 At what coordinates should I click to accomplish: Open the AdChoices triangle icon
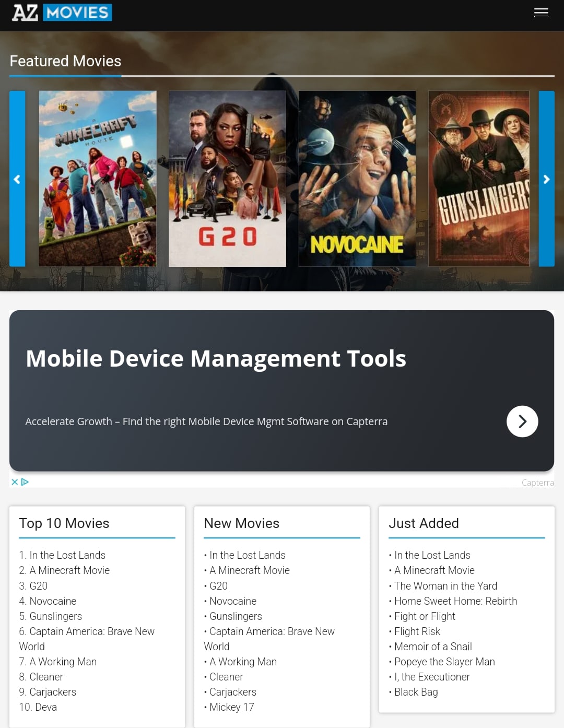click(25, 482)
